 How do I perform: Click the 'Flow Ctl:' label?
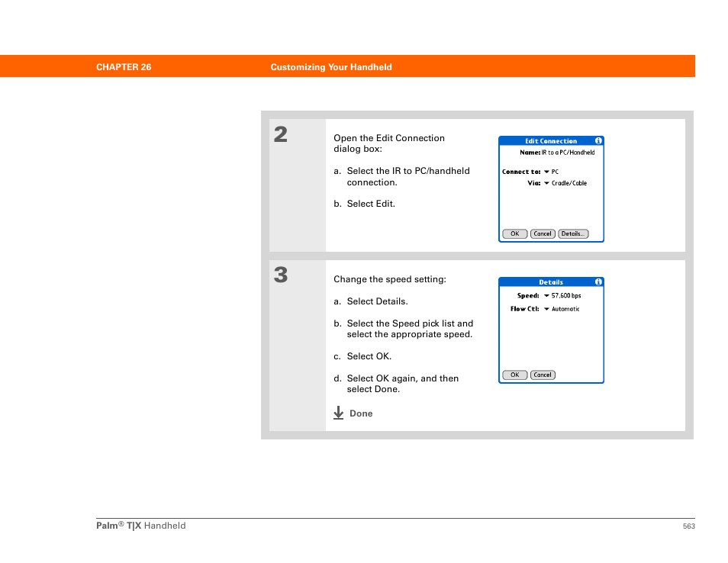525,309
